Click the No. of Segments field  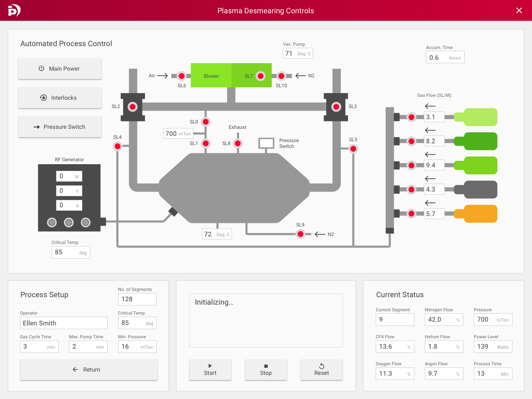137,299
